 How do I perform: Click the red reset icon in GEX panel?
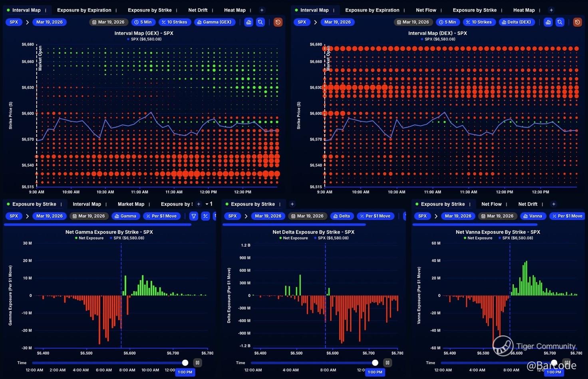pyautogui.click(x=278, y=22)
